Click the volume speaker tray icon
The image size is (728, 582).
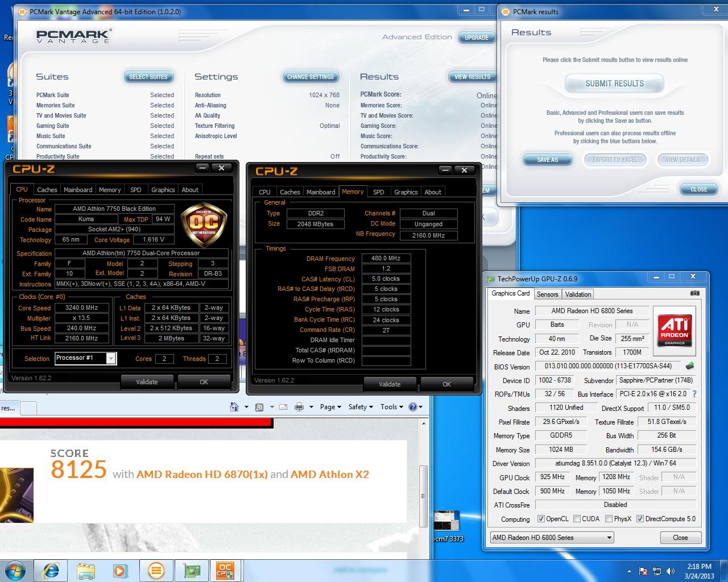[x=671, y=571]
